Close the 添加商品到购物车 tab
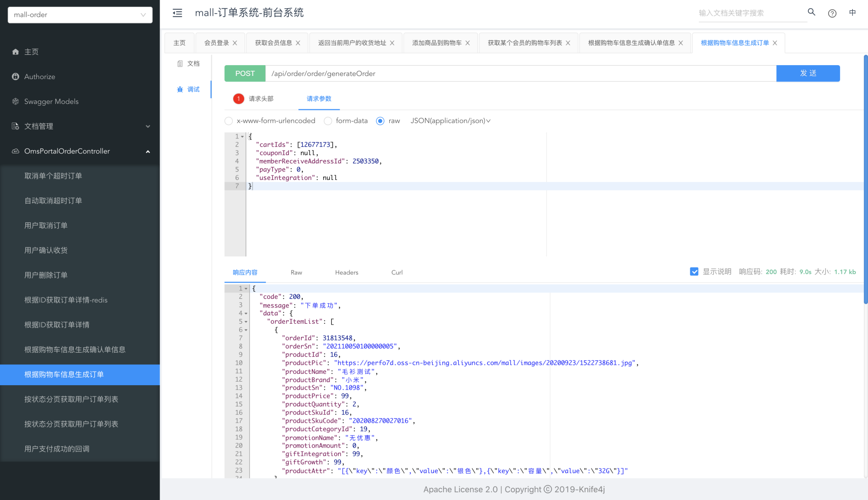Screen dimensions: 868x500 pyautogui.click(x=467, y=43)
